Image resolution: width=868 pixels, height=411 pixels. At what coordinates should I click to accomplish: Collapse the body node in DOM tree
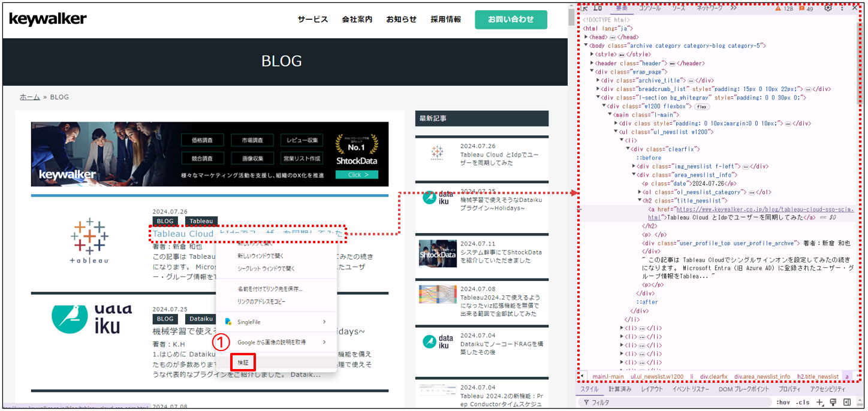click(x=586, y=45)
